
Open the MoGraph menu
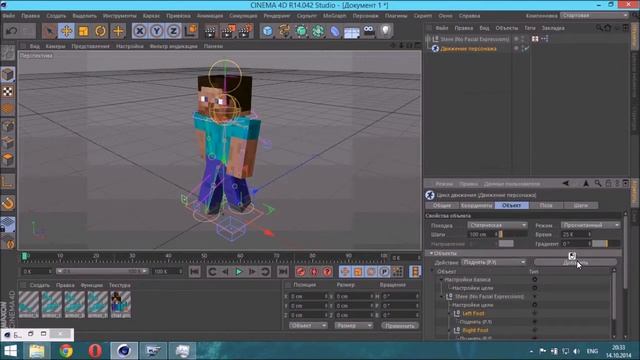pos(334,16)
